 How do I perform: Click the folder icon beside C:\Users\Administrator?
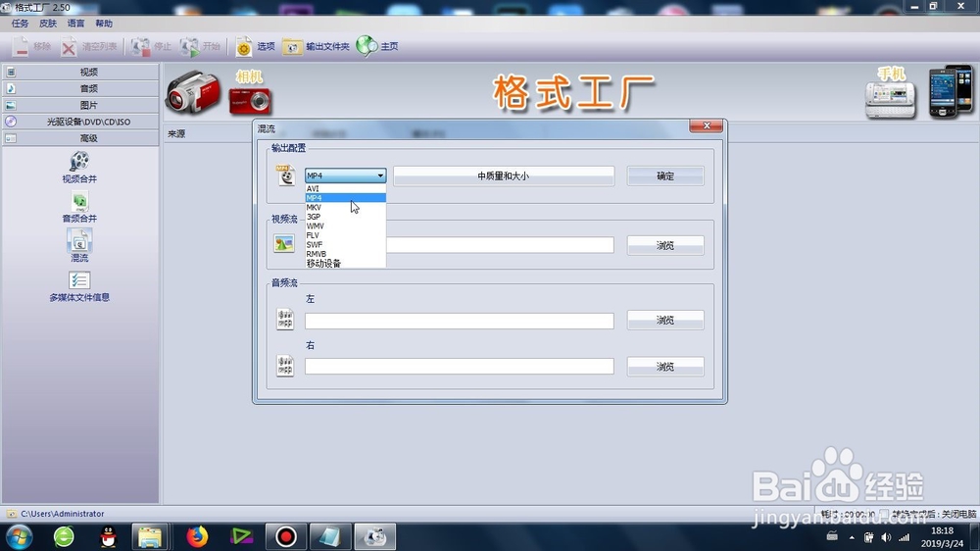tap(11, 514)
